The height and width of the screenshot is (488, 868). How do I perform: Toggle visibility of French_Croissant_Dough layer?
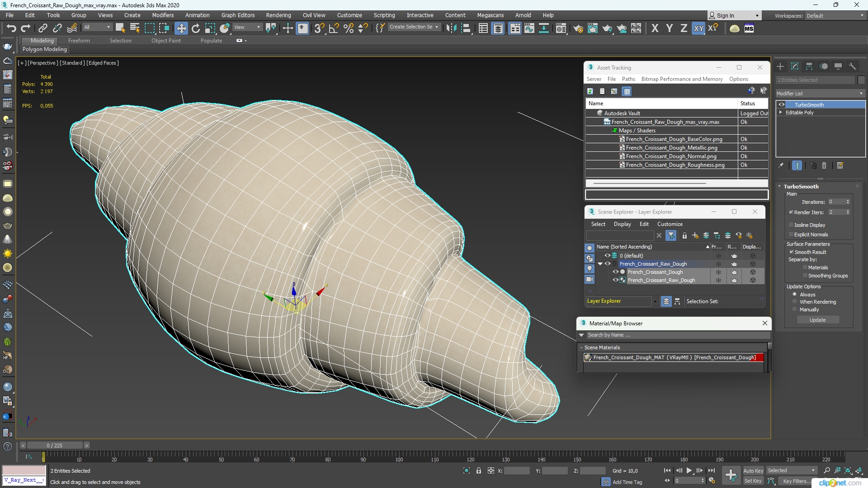(x=615, y=272)
